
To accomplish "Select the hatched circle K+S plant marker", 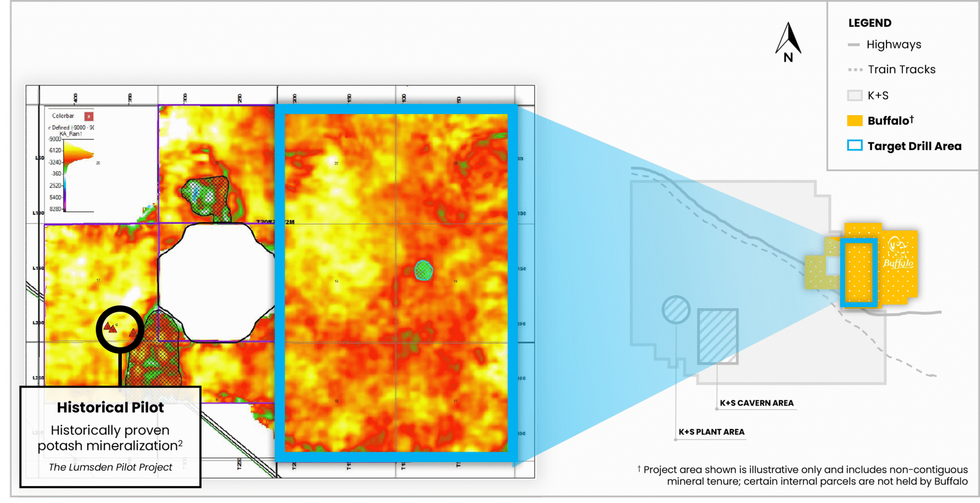I will click(x=676, y=310).
